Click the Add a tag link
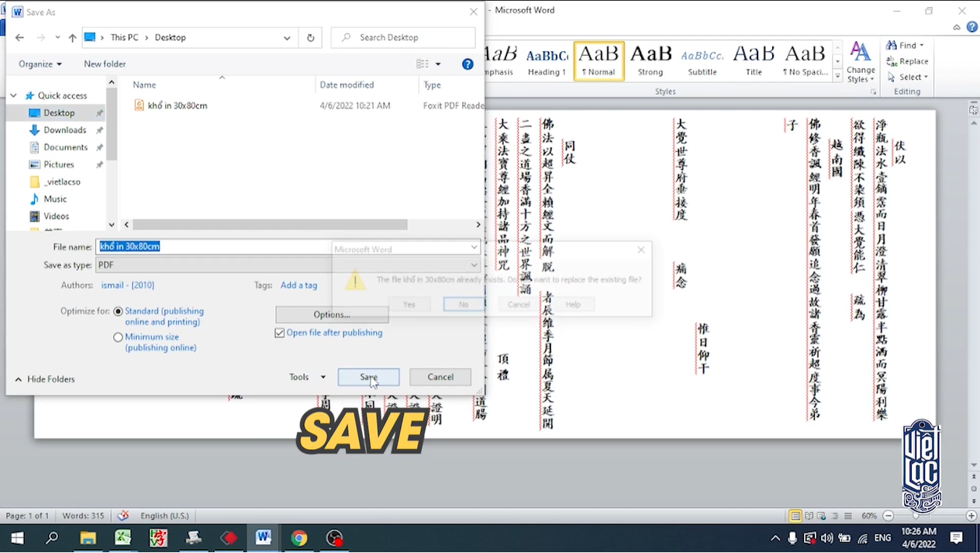 click(298, 285)
